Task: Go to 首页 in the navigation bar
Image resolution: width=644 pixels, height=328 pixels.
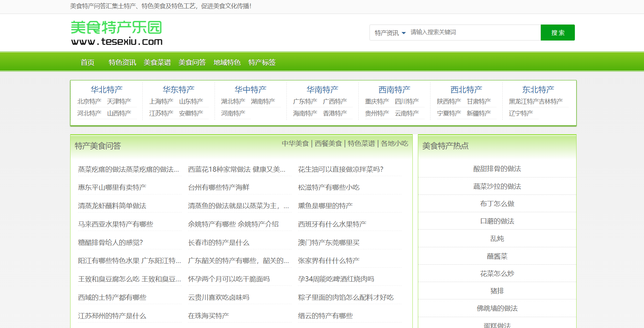Action: (88, 62)
